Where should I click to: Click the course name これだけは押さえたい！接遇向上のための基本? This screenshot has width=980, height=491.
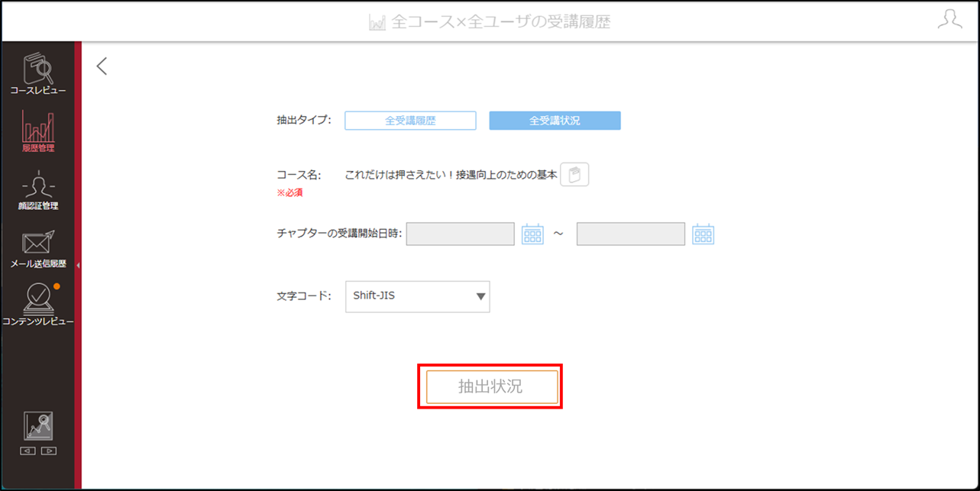[x=451, y=175]
